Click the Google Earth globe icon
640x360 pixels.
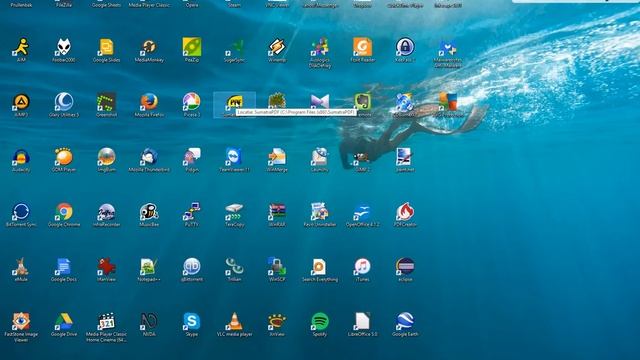(405, 322)
